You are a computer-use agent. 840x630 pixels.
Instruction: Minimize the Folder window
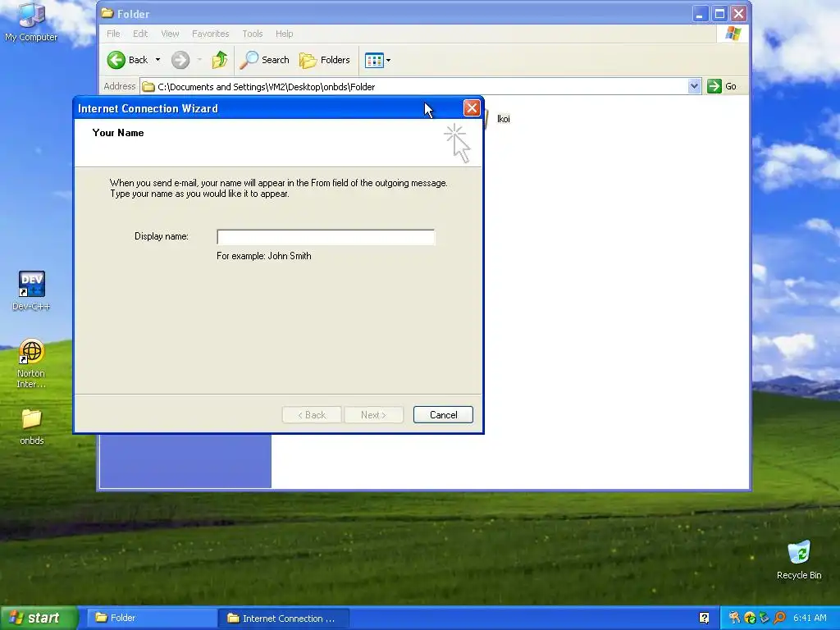point(699,13)
